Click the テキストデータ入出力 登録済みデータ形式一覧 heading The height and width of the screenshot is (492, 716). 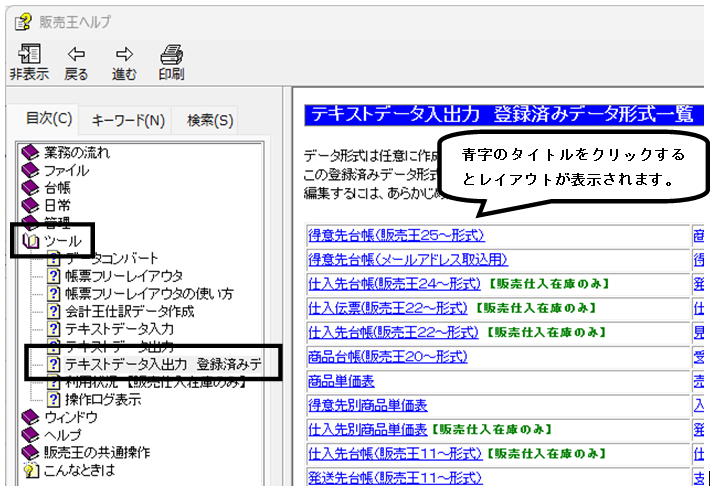pos(502,114)
